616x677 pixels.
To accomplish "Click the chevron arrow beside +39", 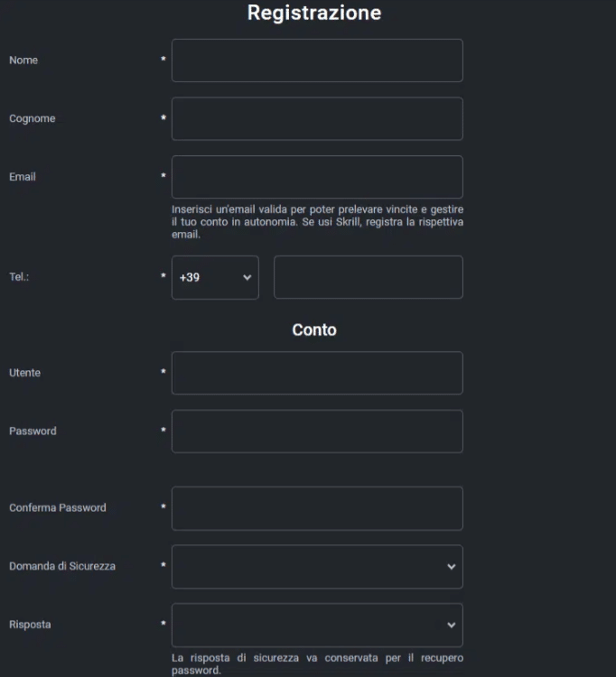I will tap(247, 278).
